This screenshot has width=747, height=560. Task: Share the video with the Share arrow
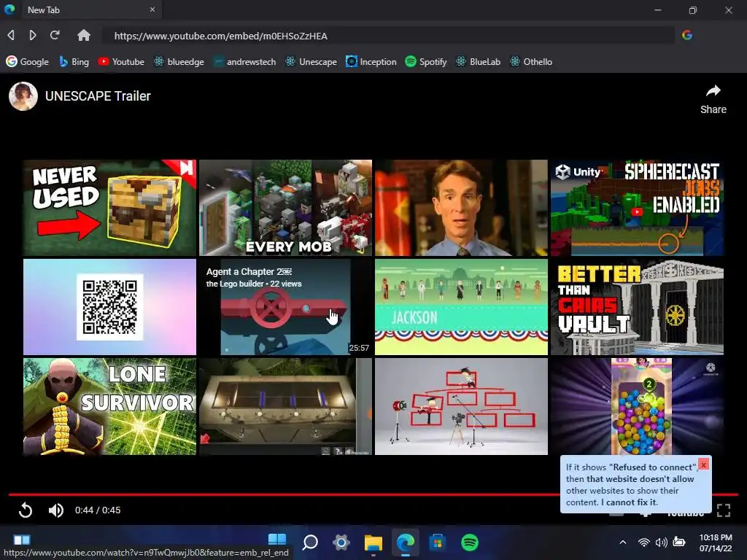click(x=713, y=99)
